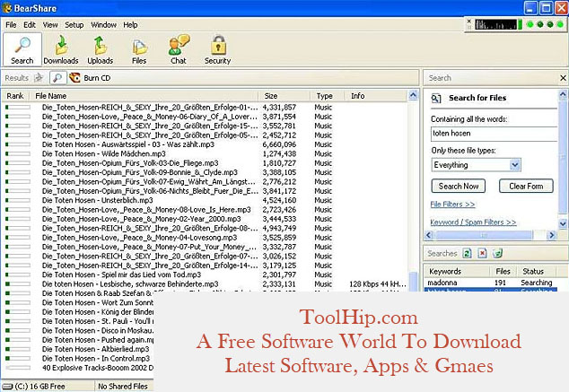This screenshot has width=569, height=392.
Task: Select 'Lesbische, schwarze Behinderte.mp3' row
Action: pos(206,284)
